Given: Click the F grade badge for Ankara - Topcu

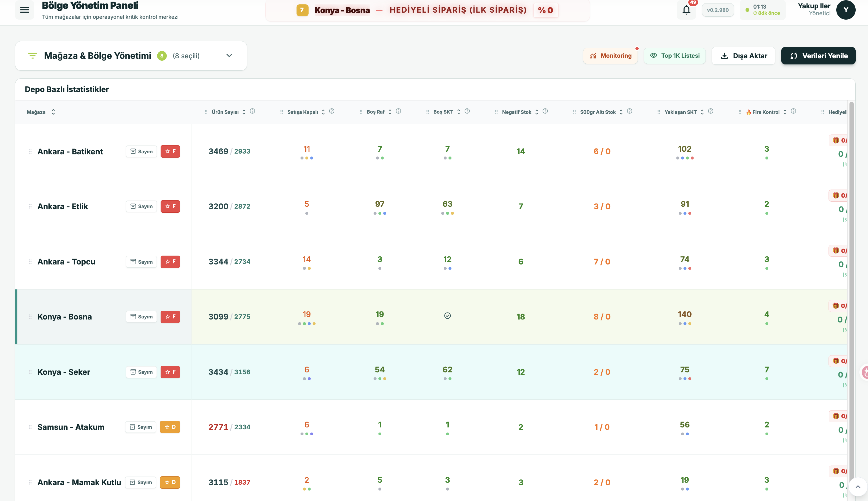Looking at the screenshot, I should click(x=170, y=262).
